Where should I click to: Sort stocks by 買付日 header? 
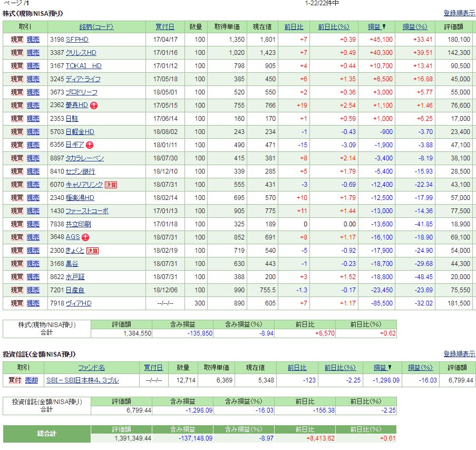165,27
